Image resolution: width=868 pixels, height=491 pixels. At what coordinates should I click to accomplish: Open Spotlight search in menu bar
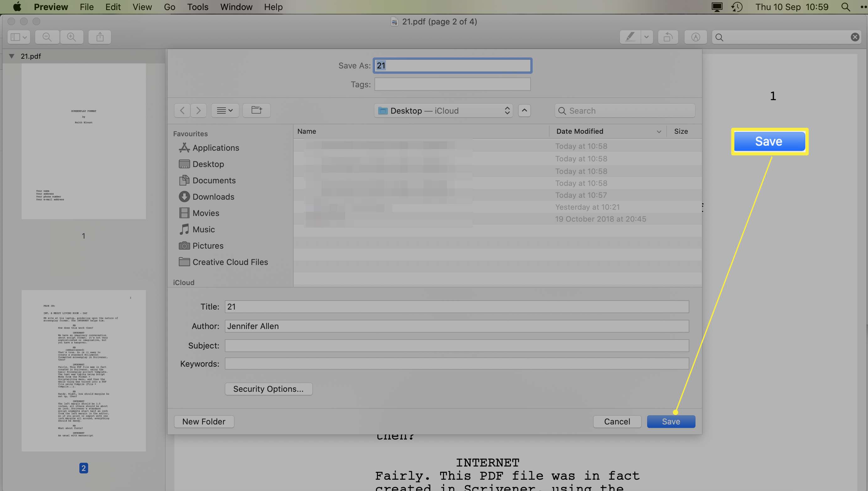pyautogui.click(x=845, y=7)
